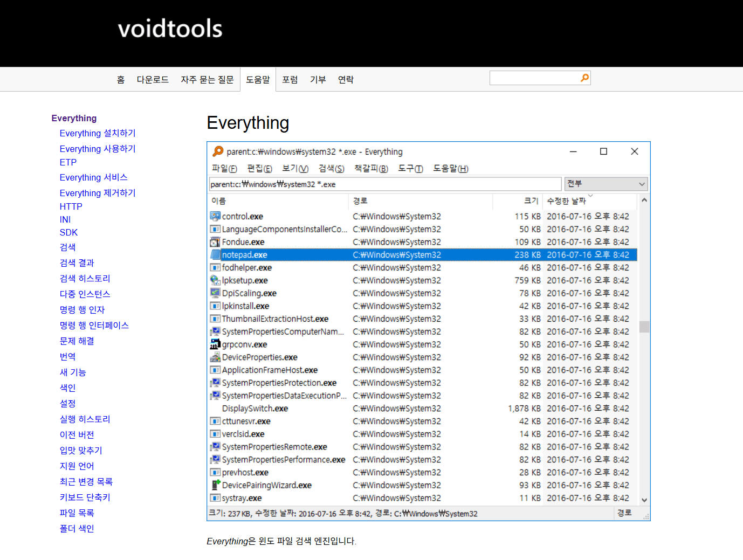The image size is (743, 560).
Task: Open the 책갈피(B) menu
Action: click(x=371, y=169)
